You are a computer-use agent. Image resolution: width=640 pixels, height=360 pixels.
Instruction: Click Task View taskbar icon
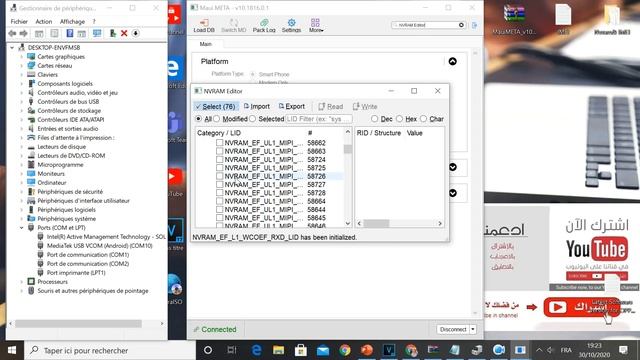pos(232,350)
